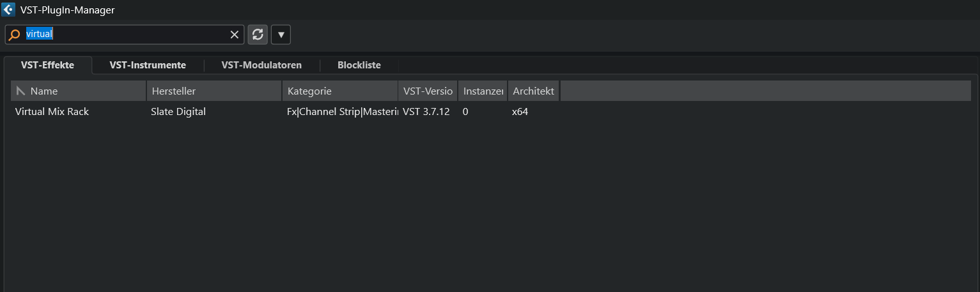Click the Cubase logo in the title bar

9,10
